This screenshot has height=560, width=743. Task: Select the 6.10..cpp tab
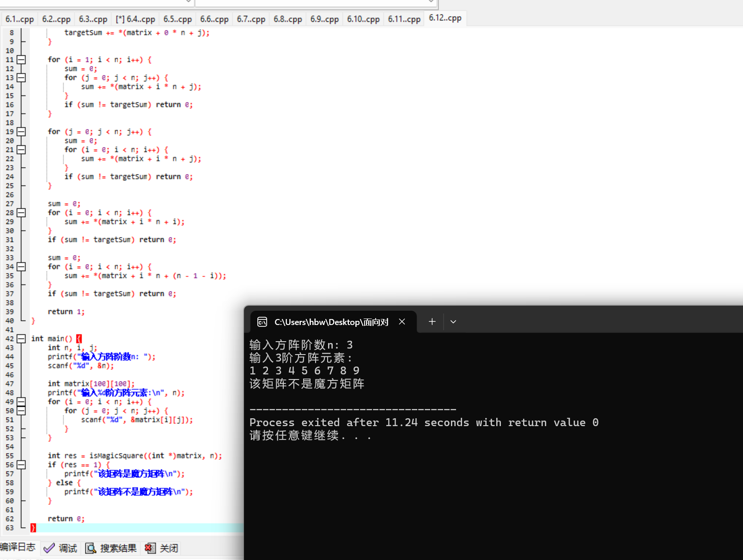pos(363,19)
